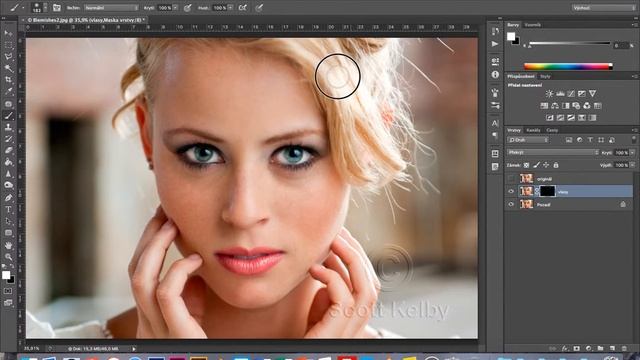Open layer Výplň fill dropdown

[632, 165]
